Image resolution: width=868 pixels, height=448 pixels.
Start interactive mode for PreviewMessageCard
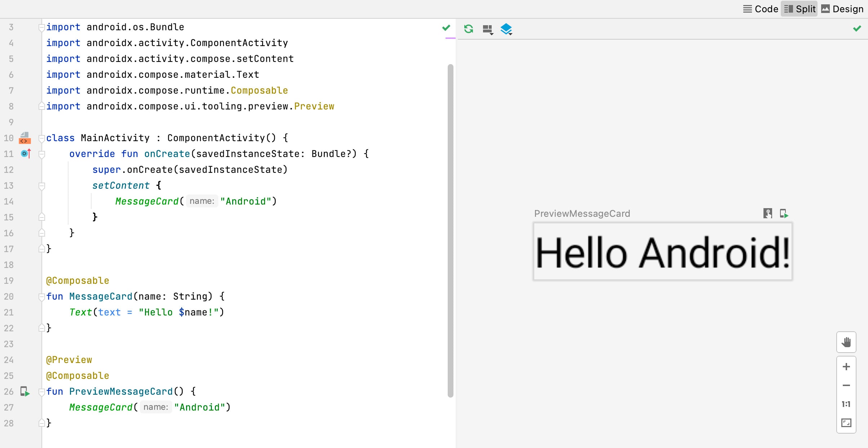click(x=767, y=214)
